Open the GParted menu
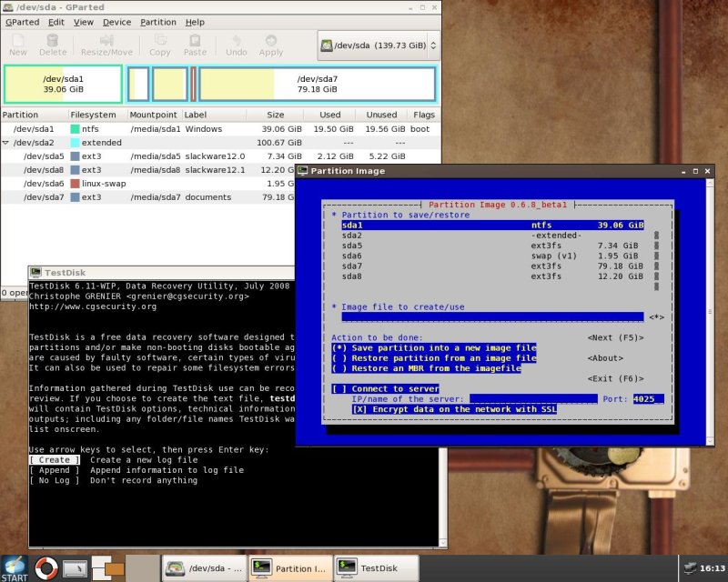 [22, 22]
